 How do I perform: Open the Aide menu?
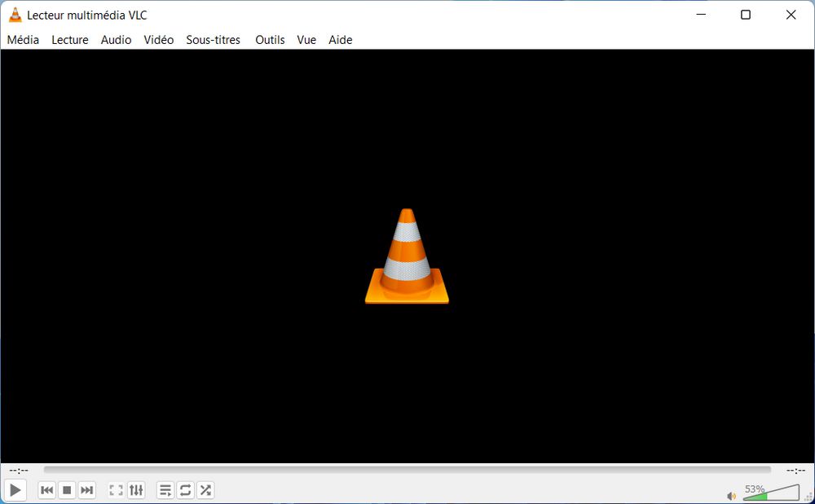coord(341,40)
